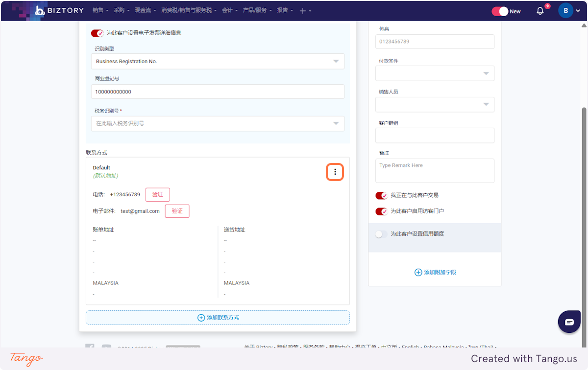Click the 传真 fax input field
Image resolution: width=588 pixels, height=370 pixels.
tap(435, 42)
